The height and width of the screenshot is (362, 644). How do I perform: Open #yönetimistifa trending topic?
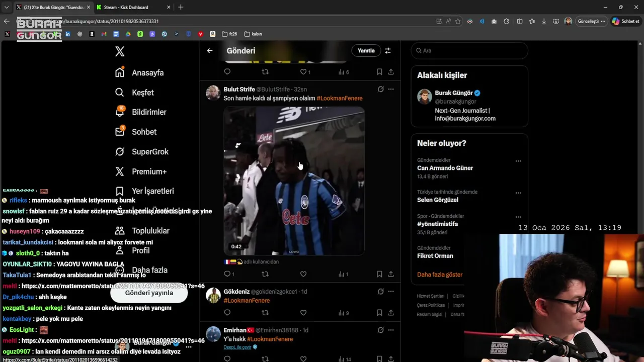click(x=437, y=224)
